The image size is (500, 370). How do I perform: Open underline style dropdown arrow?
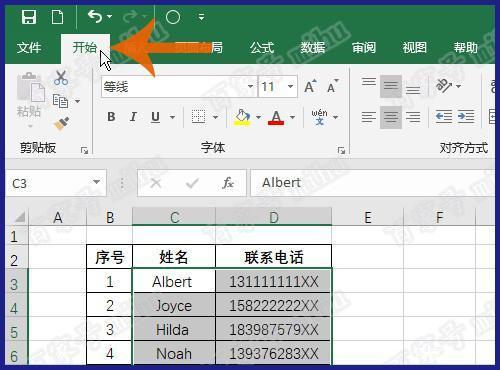[x=172, y=117]
